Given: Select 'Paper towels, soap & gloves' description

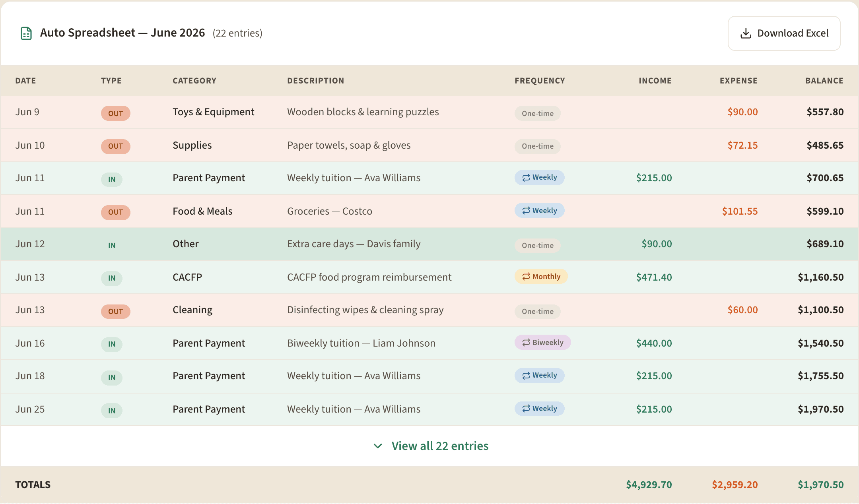Looking at the screenshot, I should pos(349,145).
